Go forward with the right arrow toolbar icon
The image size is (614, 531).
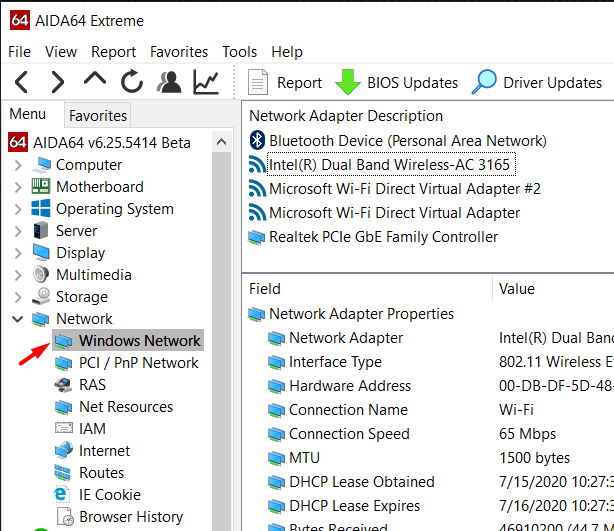(x=58, y=82)
